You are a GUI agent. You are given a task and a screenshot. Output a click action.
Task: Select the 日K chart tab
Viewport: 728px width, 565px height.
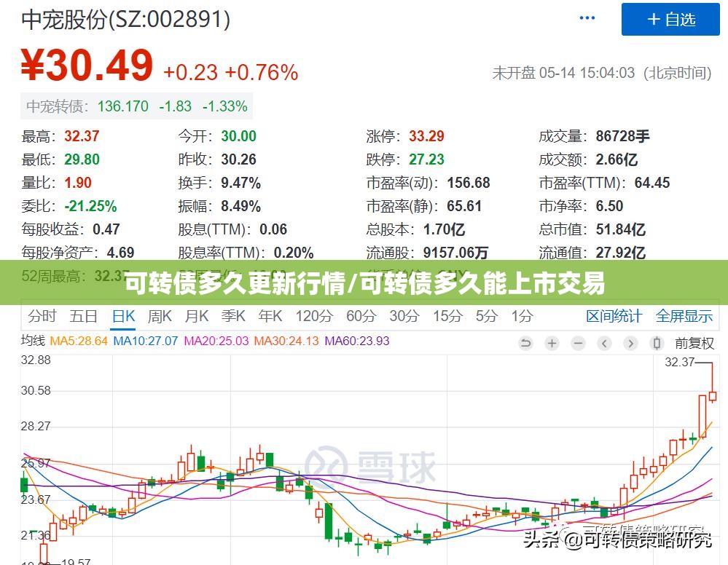pos(123,317)
